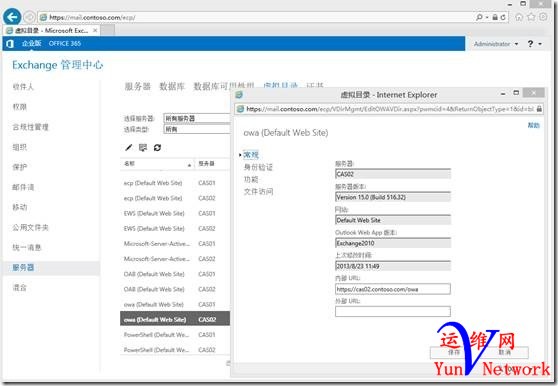Open File Access section in owa dialog

[258, 192]
